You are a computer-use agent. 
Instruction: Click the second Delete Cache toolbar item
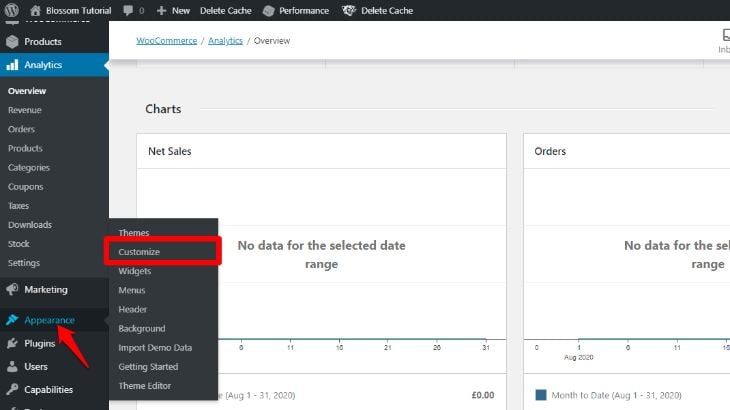click(x=378, y=11)
